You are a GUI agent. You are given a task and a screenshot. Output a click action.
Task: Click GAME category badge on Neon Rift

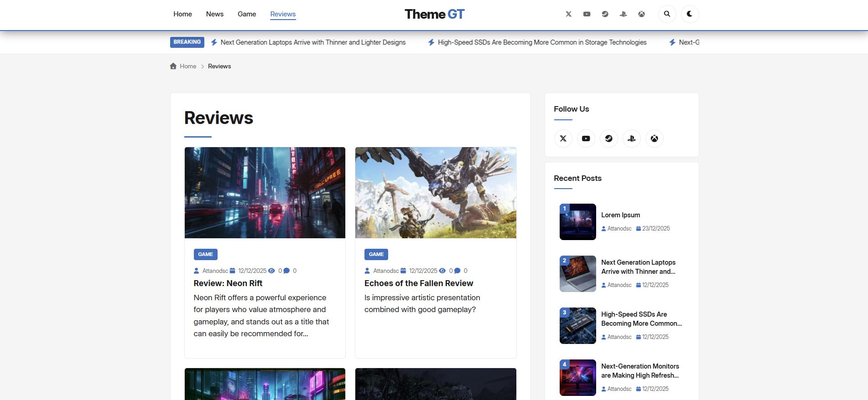tap(205, 254)
